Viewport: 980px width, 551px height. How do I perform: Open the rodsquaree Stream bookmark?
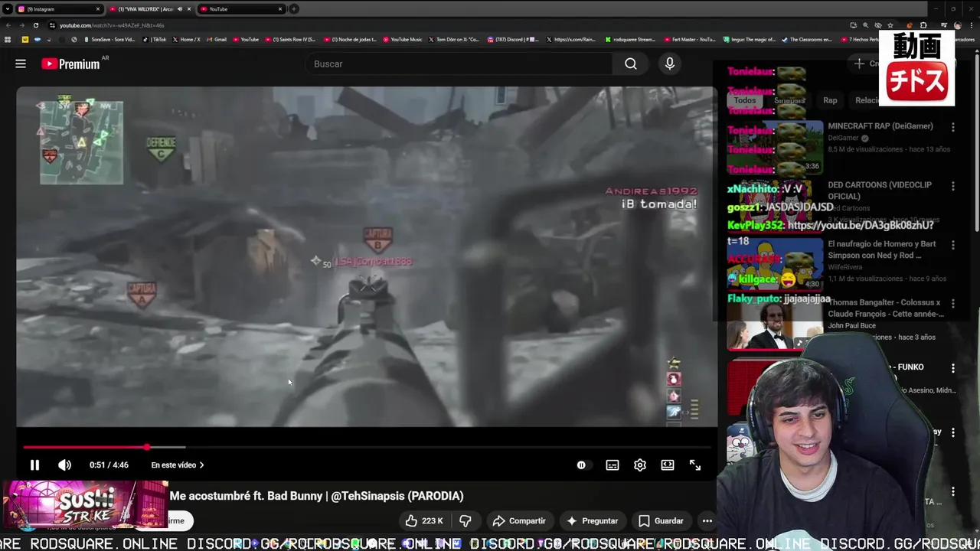tap(631, 39)
